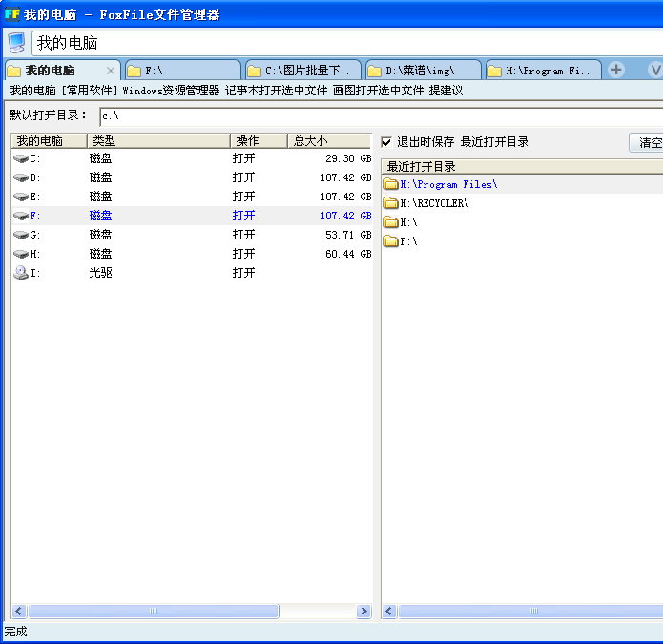Click the H: drive disk icon
This screenshot has height=644, width=663.
[x=20, y=254]
